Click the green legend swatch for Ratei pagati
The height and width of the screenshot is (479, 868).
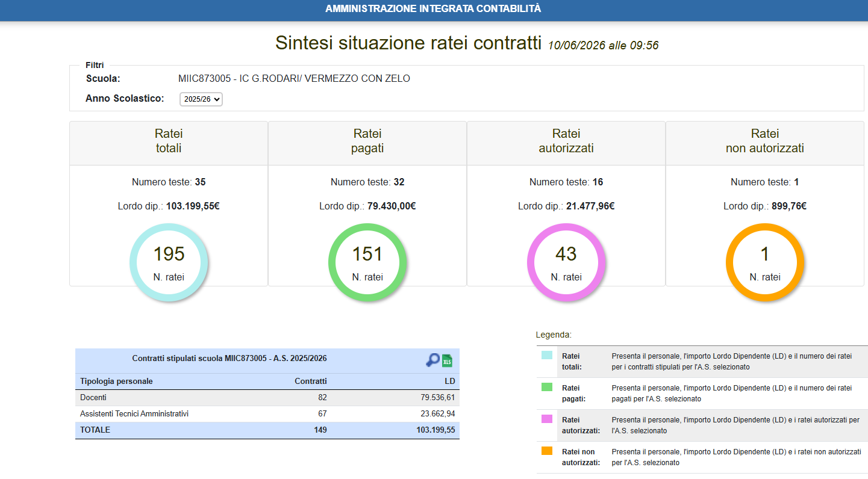(x=547, y=387)
